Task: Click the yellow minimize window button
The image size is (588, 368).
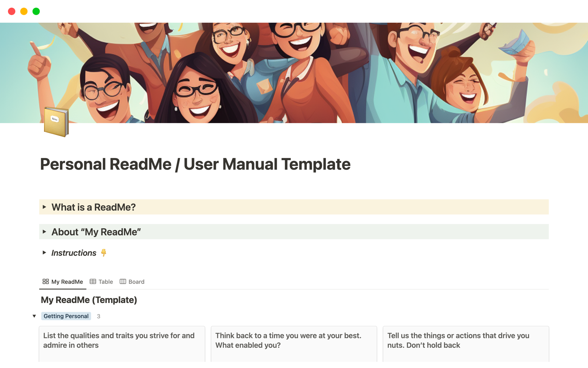Action: tap(24, 11)
